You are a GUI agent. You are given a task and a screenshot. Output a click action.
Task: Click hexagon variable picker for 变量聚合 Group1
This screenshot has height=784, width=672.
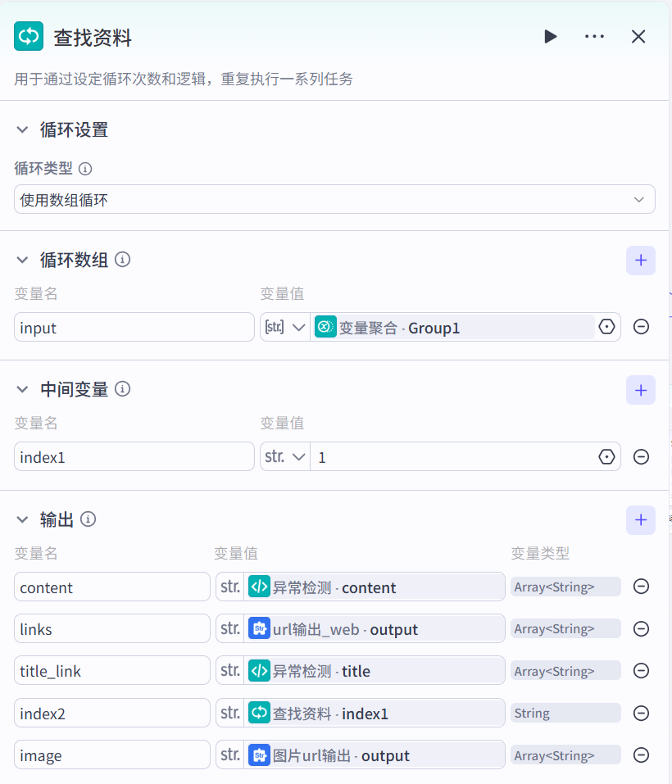606,327
